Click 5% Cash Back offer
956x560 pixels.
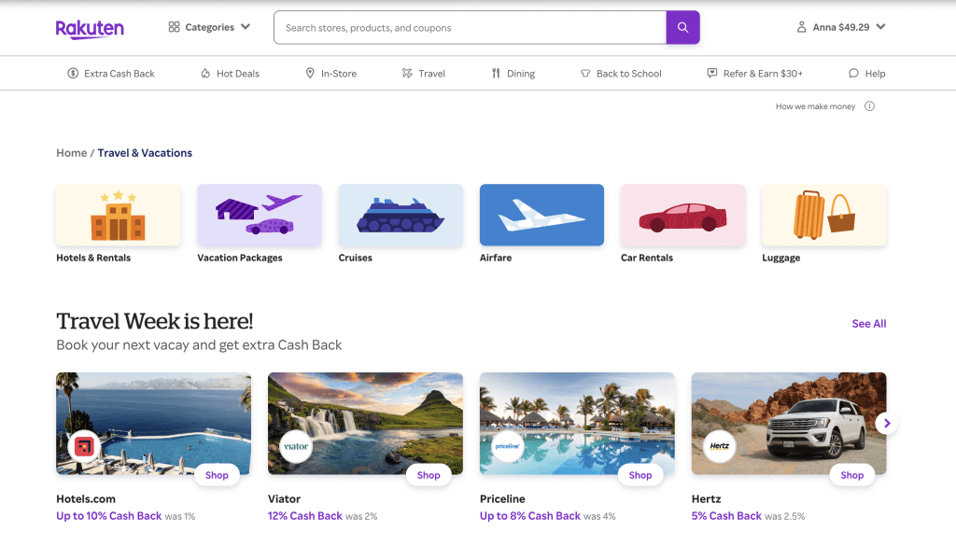coord(726,515)
